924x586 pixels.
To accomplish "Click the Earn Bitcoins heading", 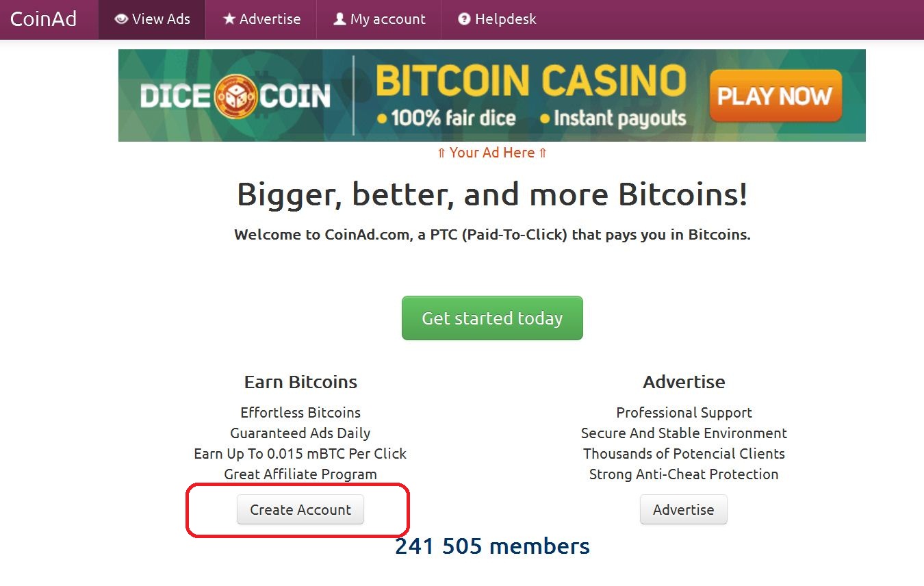I will 300,382.
